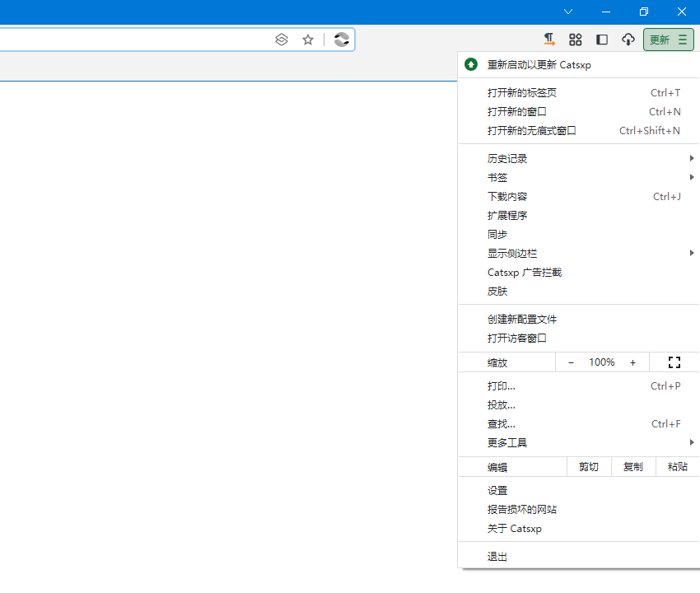Select 重新启动以更新 Catsxp
700x593 pixels.
pos(579,65)
